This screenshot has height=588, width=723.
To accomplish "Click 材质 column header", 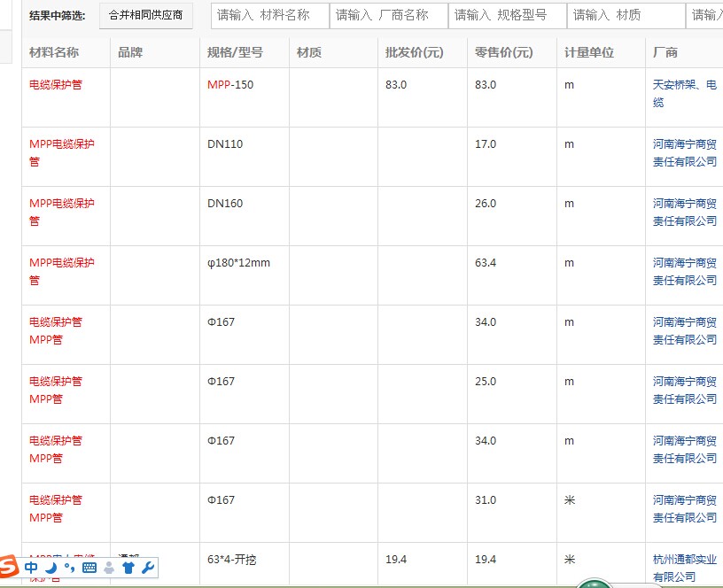I will tap(309, 52).
